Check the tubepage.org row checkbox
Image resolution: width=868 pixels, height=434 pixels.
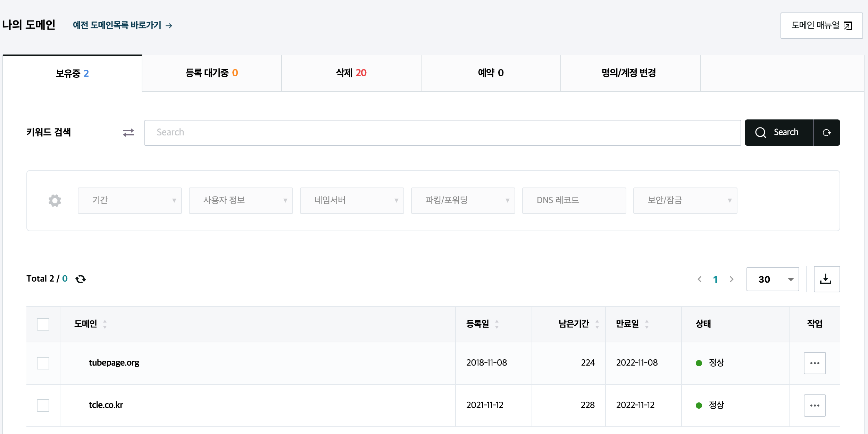click(43, 363)
